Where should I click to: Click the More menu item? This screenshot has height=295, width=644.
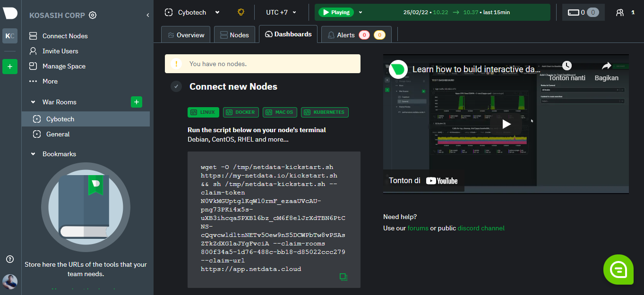50,81
